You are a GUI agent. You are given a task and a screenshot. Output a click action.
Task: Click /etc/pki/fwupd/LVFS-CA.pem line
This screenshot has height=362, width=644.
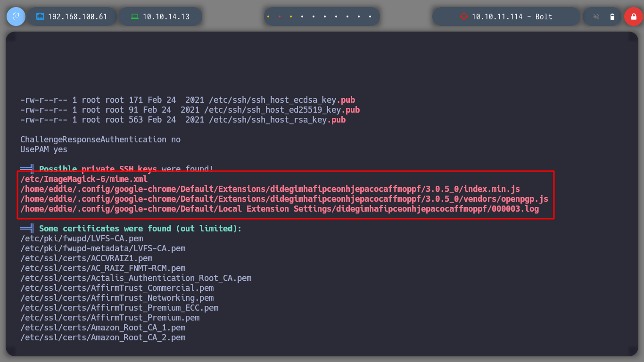point(82,239)
